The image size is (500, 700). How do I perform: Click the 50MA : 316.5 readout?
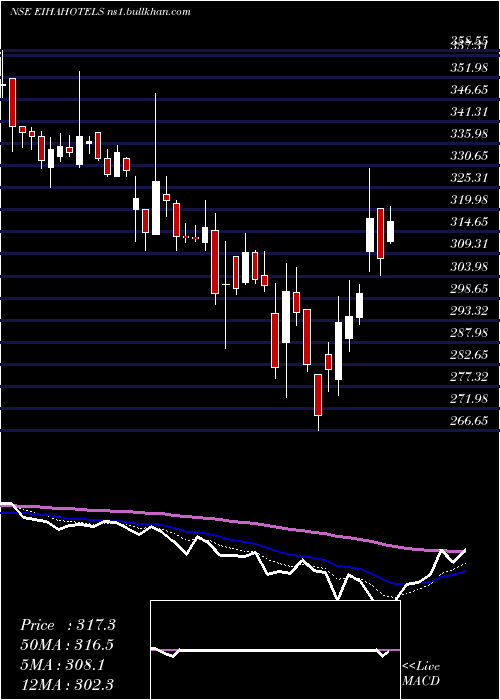67,645
